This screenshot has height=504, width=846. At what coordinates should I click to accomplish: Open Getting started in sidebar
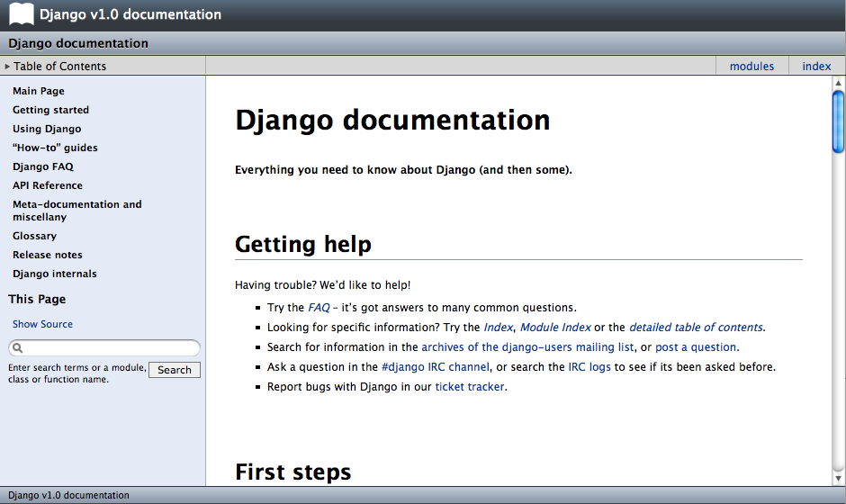(50, 110)
